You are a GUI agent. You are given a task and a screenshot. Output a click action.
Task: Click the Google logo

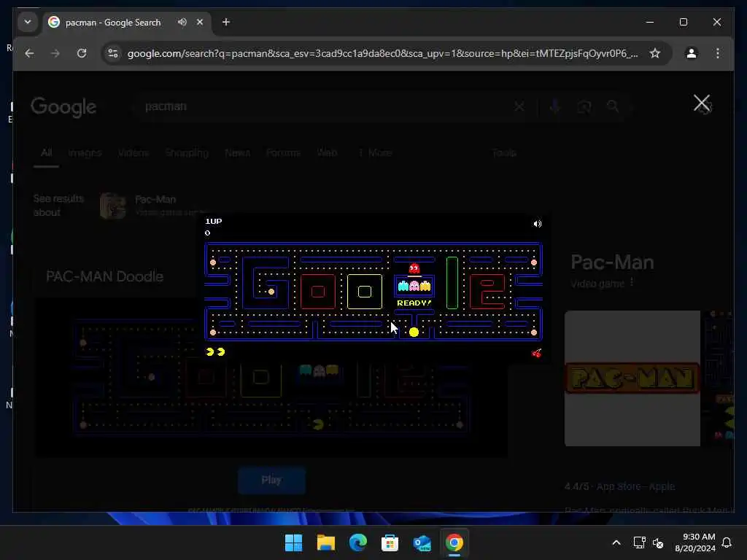pos(63,107)
